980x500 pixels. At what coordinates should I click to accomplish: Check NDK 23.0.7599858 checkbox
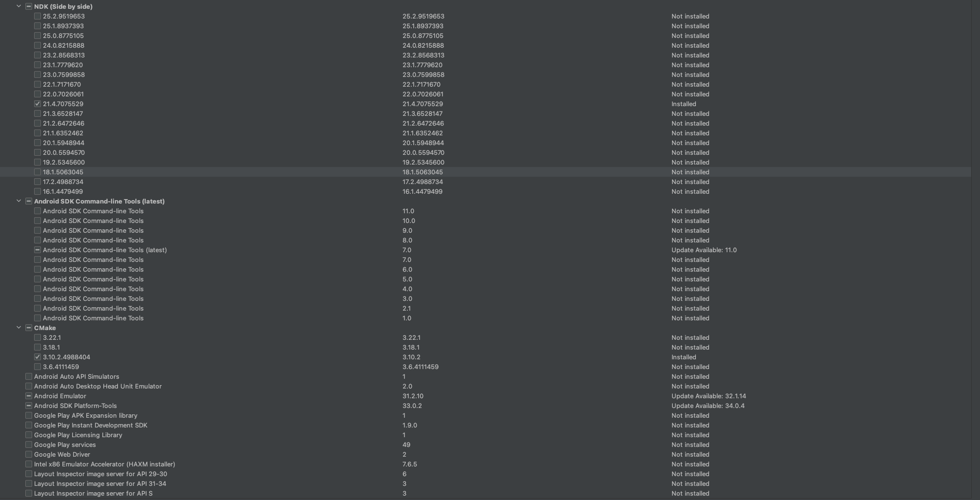click(38, 74)
